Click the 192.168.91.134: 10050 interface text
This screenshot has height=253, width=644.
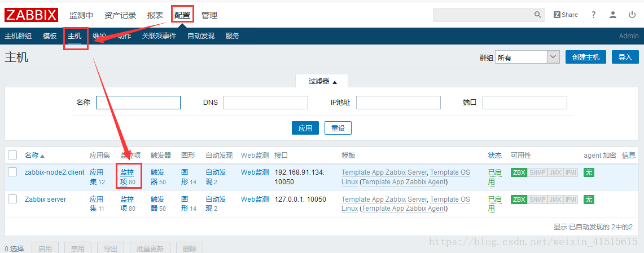point(300,177)
